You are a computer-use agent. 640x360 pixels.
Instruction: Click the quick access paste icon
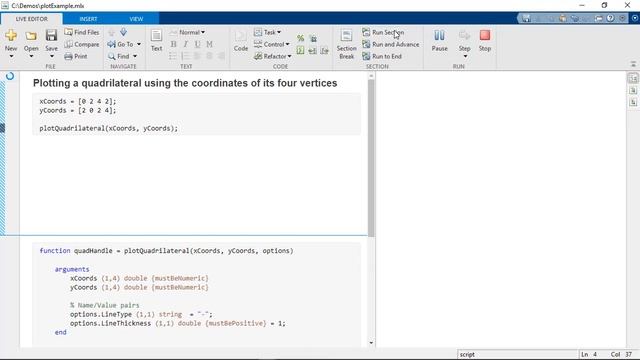click(x=563, y=18)
